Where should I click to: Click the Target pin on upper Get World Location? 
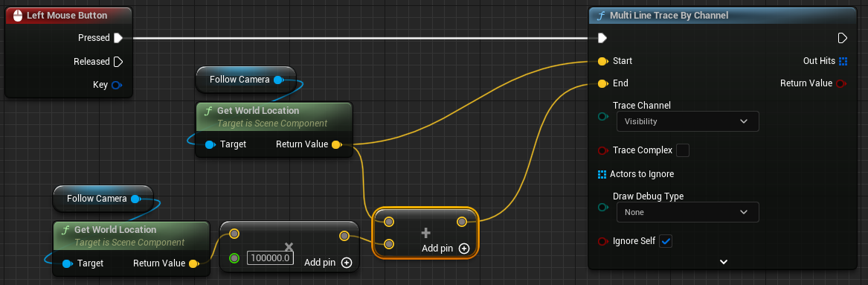[x=210, y=145]
